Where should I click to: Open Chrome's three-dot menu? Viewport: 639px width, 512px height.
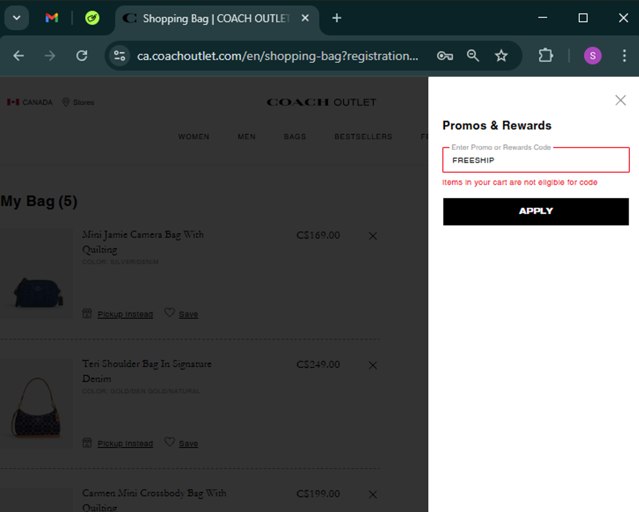623,56
